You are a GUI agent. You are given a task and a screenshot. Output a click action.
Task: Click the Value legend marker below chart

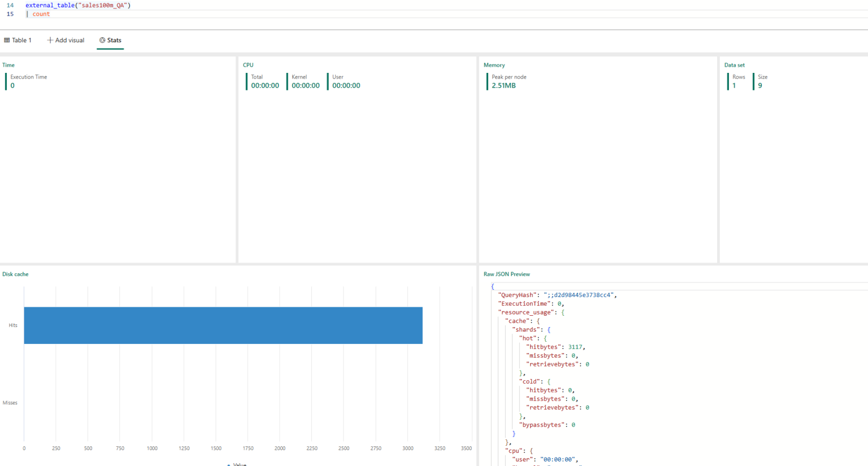(x=229, y=465)
